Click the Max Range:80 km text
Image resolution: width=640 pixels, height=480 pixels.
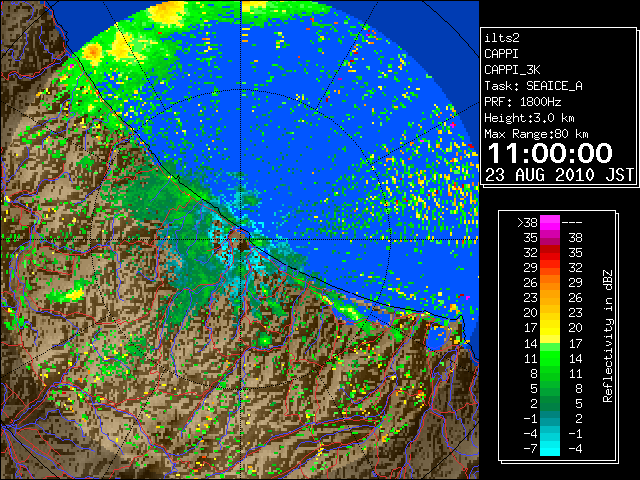coord(536,134)
